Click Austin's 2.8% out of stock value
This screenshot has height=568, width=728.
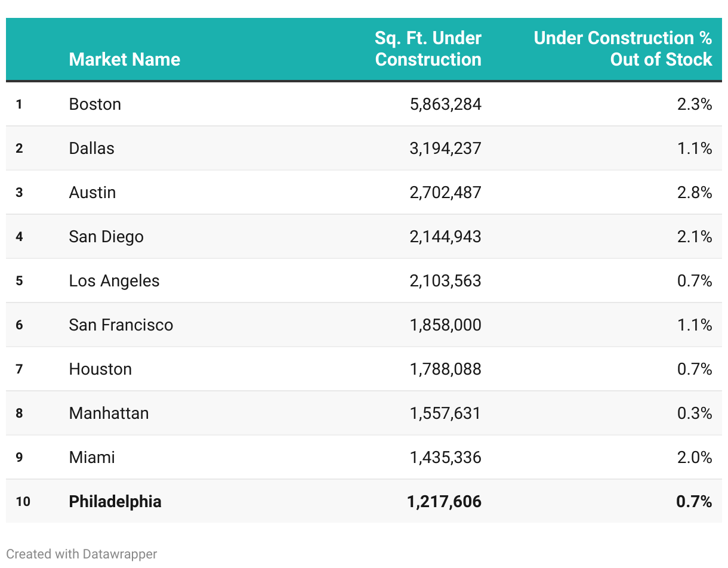pos(695,193)
